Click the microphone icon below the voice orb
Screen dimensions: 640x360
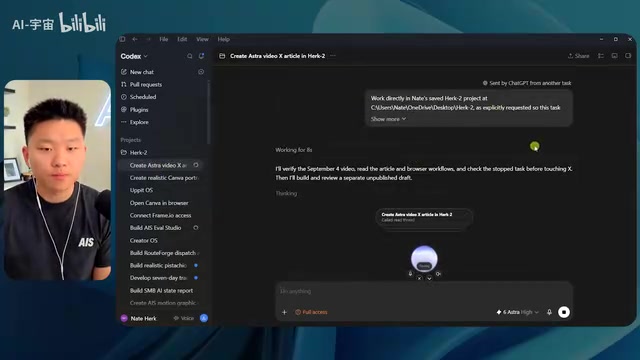411,274
